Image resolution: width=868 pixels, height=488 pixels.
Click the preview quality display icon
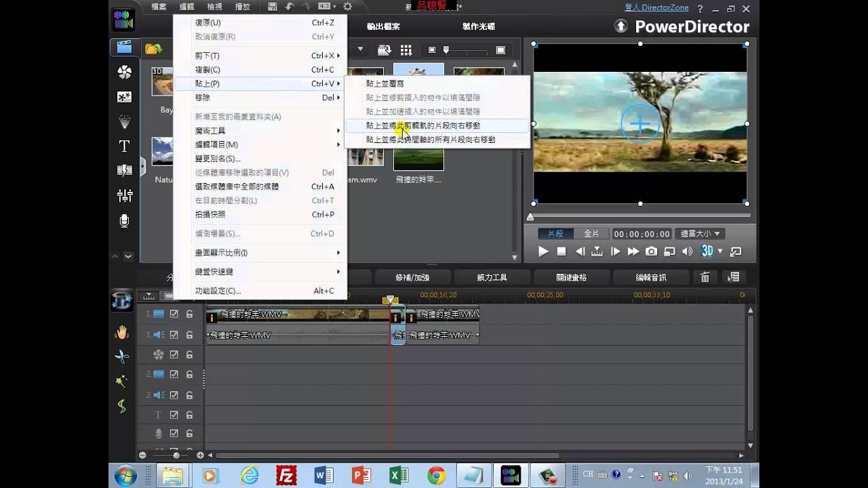[669, 251]
